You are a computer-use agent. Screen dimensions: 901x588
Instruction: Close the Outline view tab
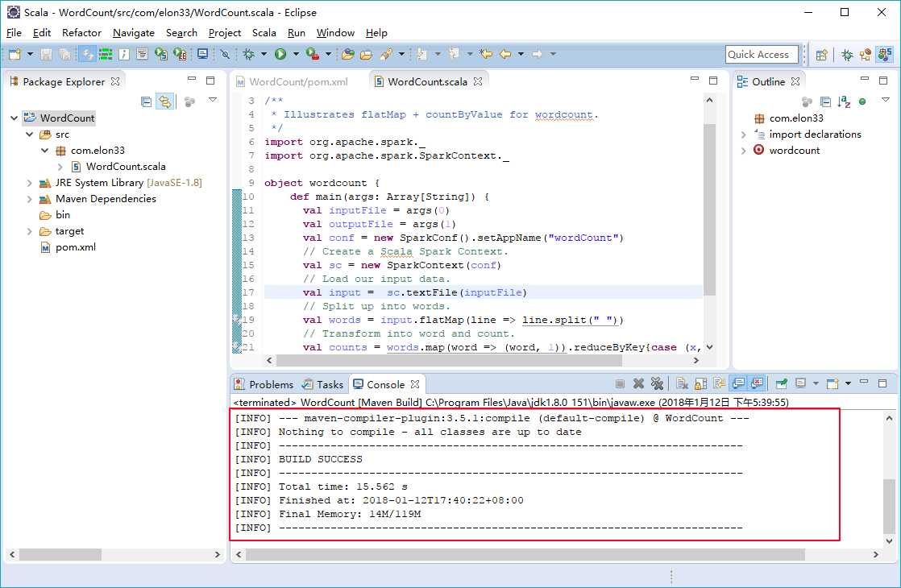pos(795,81)
